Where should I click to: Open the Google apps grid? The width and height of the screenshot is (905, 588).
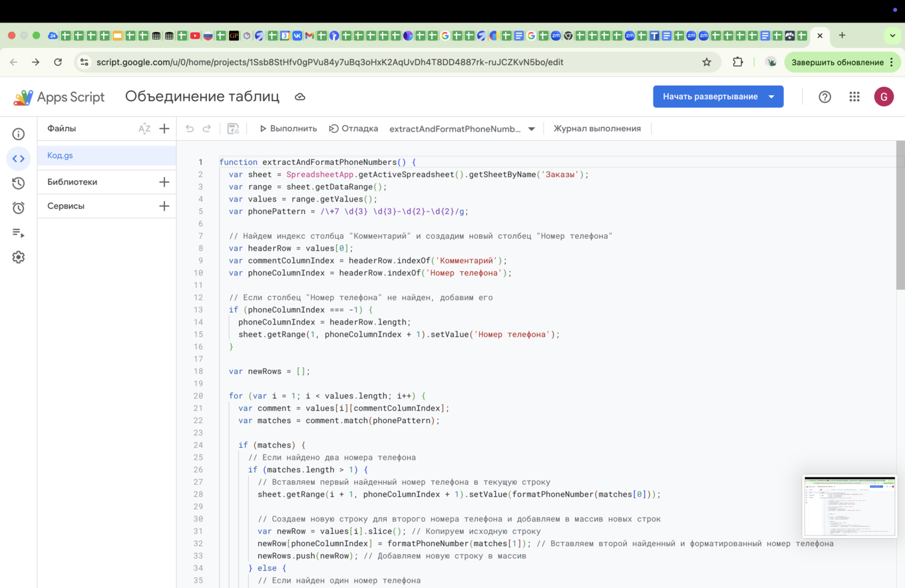pyautogui.click(x=854, y=96)
